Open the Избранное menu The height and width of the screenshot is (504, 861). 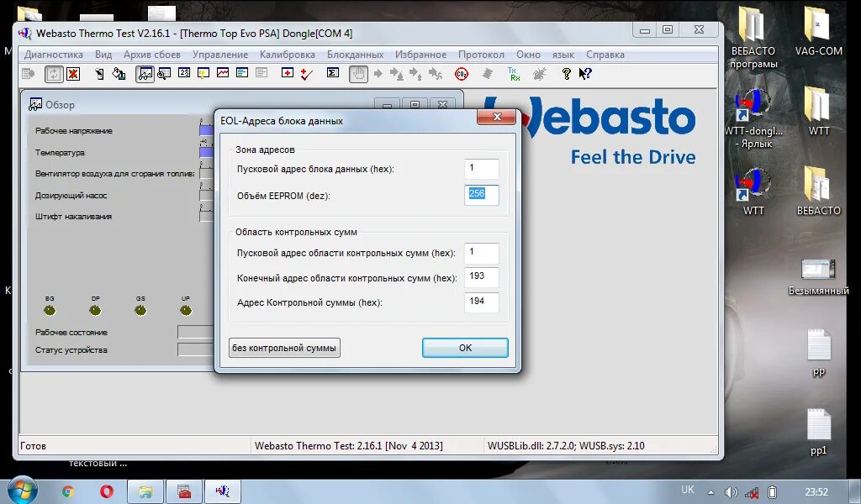(x=420, y=55)
